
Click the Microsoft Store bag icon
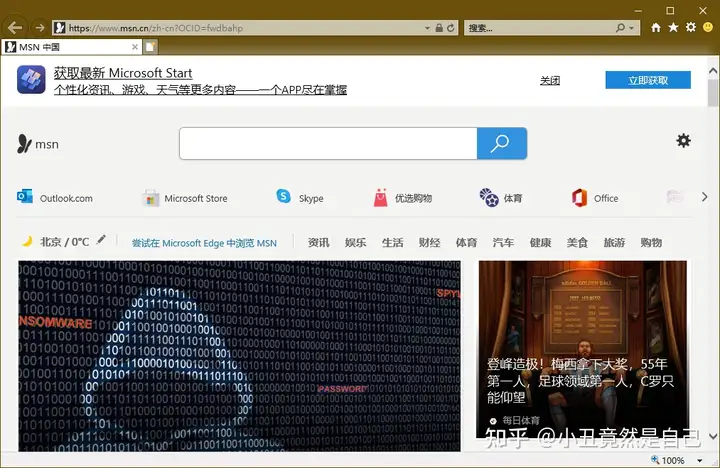tap(150, 198)
